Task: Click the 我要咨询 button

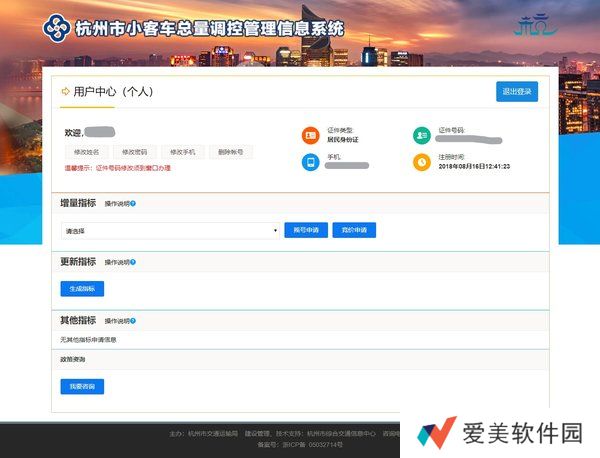Action: tap(82, 386)
